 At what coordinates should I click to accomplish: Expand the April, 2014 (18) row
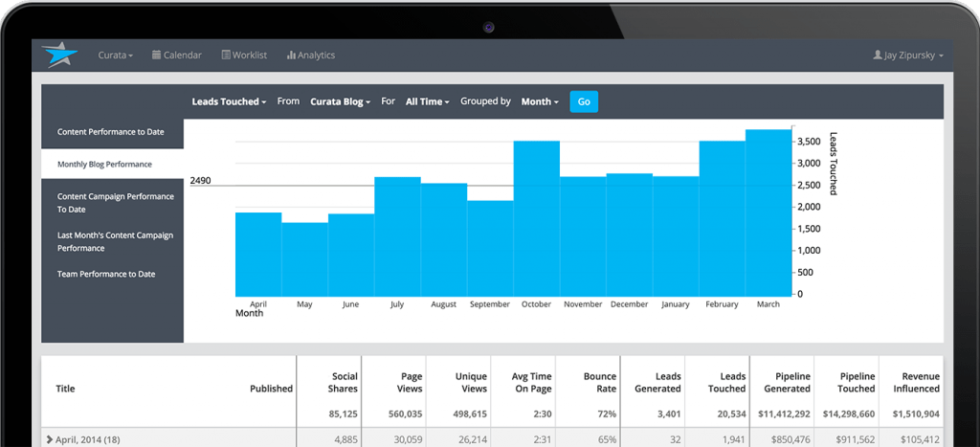[50, 439]
